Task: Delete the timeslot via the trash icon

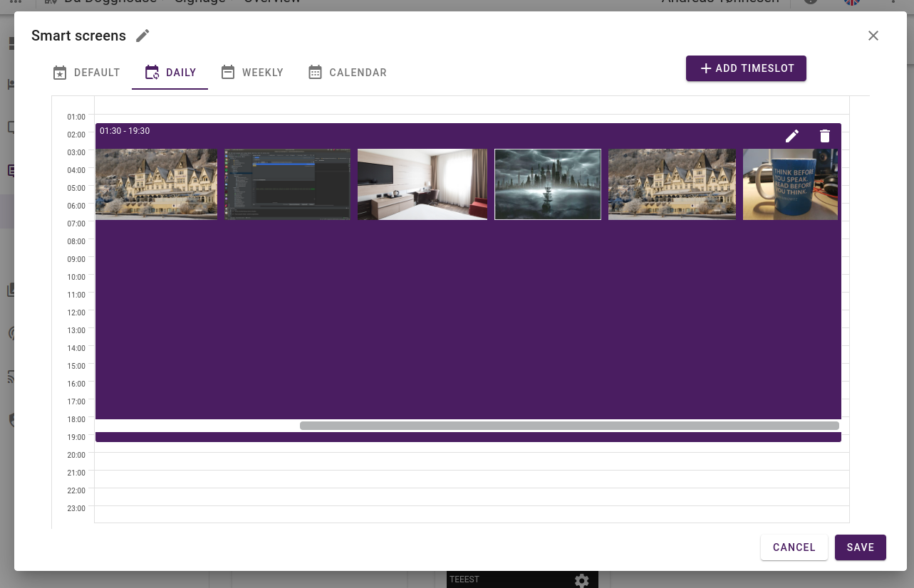Action: 824,135
